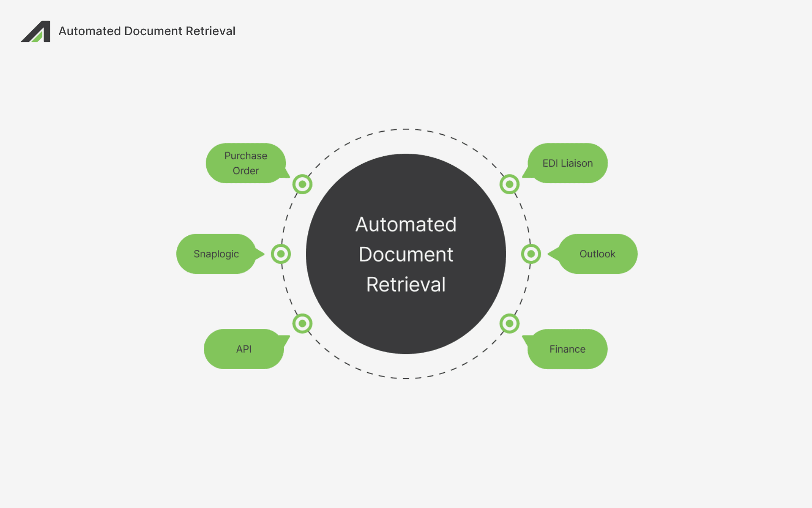Open the Automated Document Retrieval header menu
This screenshot has width=812, height=508.
[147, 31]
